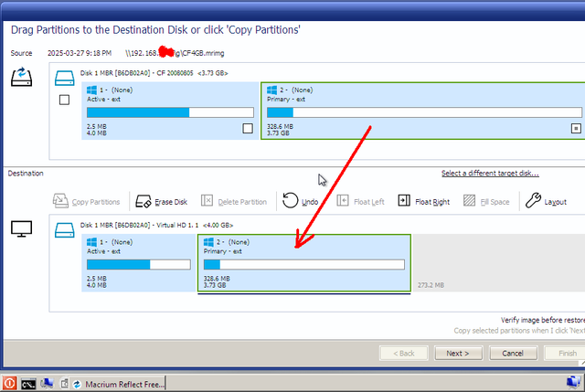This screenshot has width=585, height=392.
Task: Click the Float Right label
Action: point(432,202)
